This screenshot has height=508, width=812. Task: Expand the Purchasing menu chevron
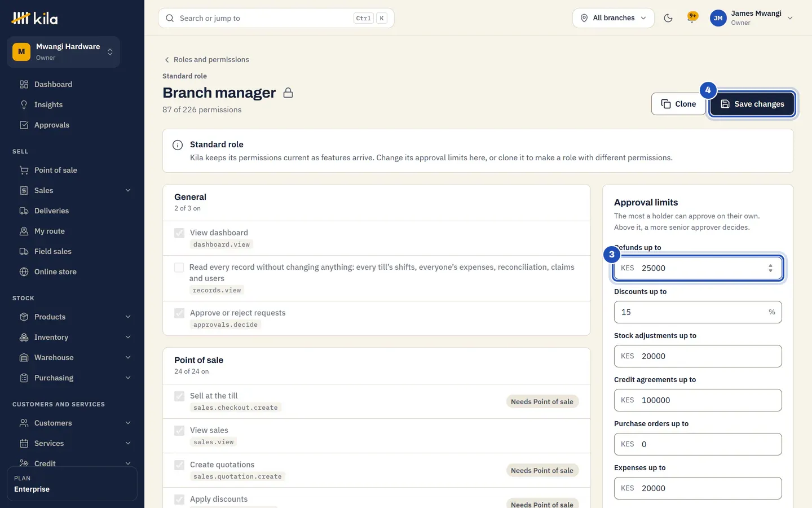128,378
